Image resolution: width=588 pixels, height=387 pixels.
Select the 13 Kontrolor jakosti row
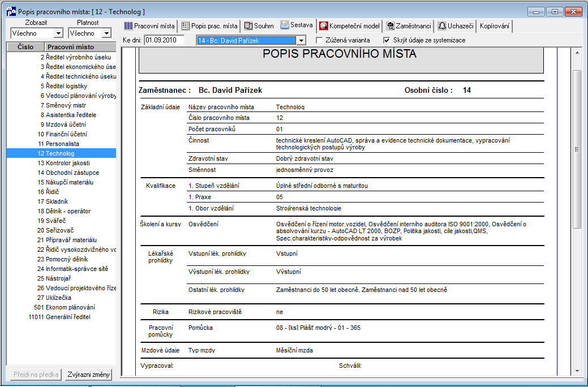click(62, 163)
